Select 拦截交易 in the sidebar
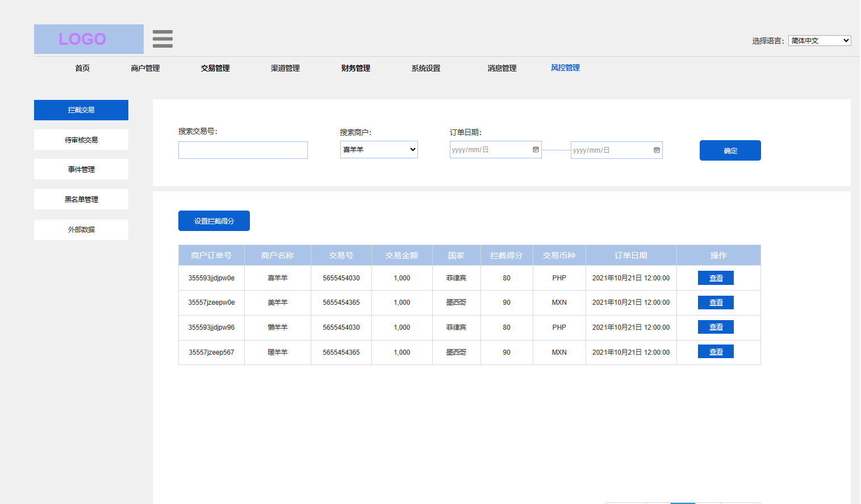 click(x=81, y=110)
